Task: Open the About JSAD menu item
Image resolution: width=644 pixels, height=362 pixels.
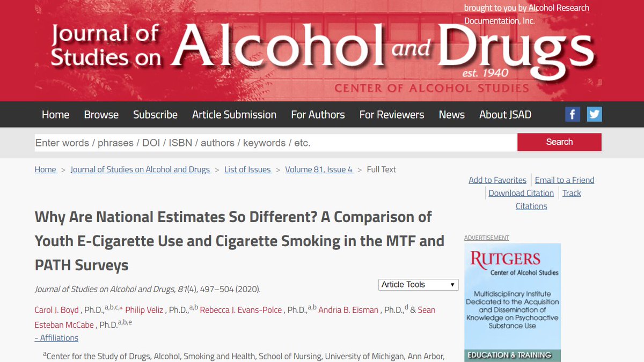Action: pos(506,115)
